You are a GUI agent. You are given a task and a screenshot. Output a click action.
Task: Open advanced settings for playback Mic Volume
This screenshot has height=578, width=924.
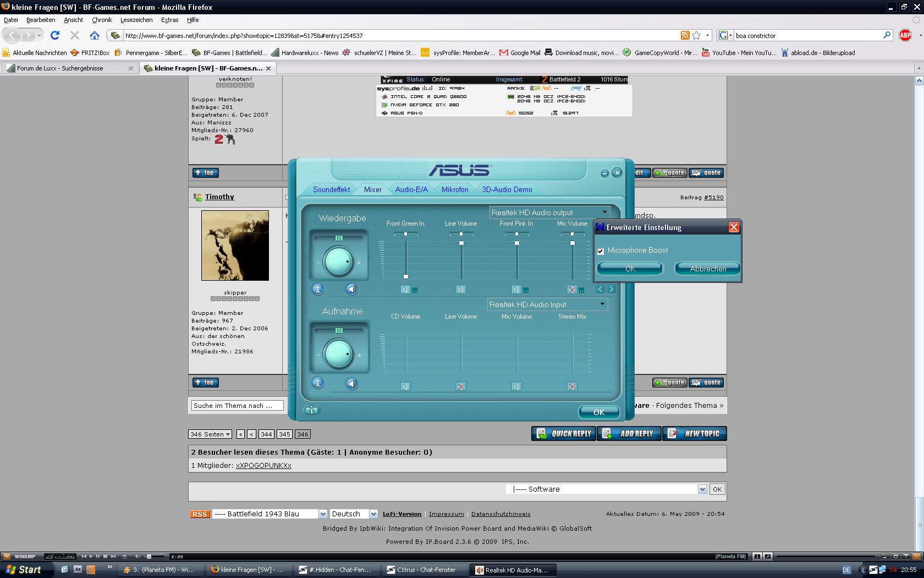pos(581,290)
